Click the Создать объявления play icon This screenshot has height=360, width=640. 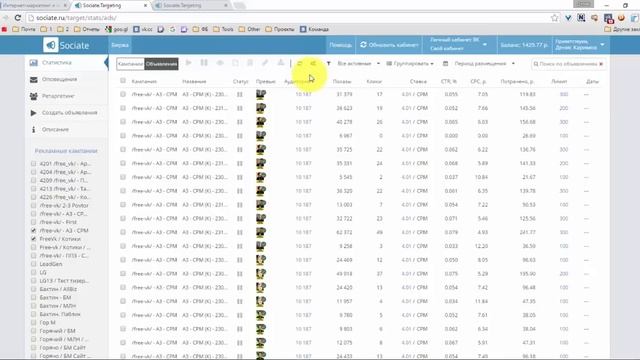coord(33,113)
